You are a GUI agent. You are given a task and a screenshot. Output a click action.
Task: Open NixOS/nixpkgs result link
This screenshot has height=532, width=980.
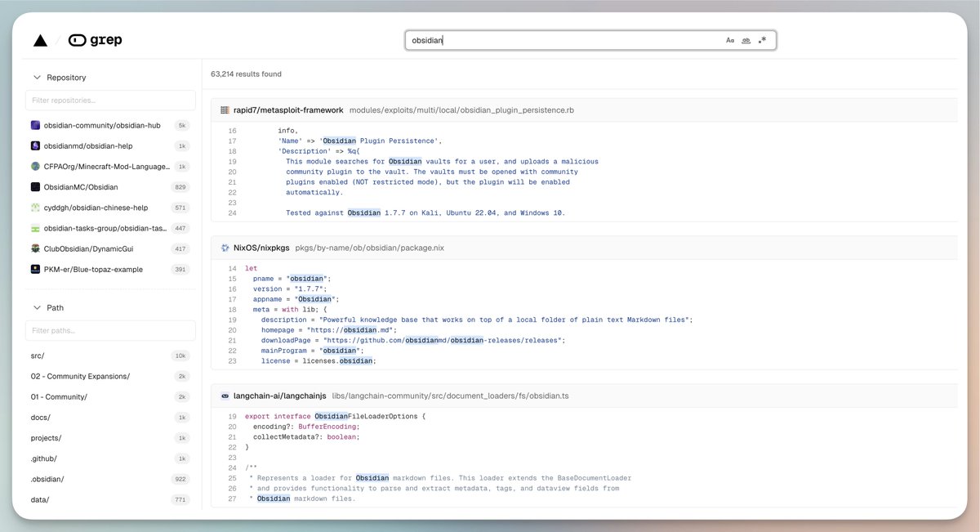tap(261, 247)
